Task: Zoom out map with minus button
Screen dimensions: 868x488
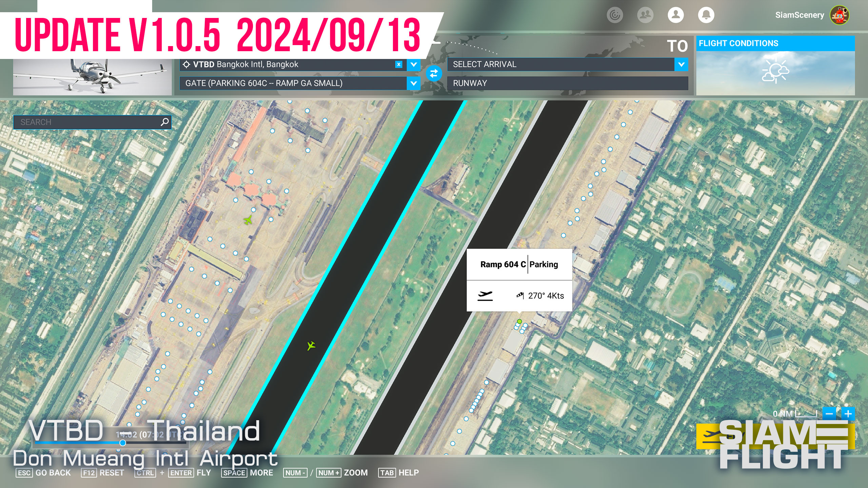Action: [x=829, y=414]
